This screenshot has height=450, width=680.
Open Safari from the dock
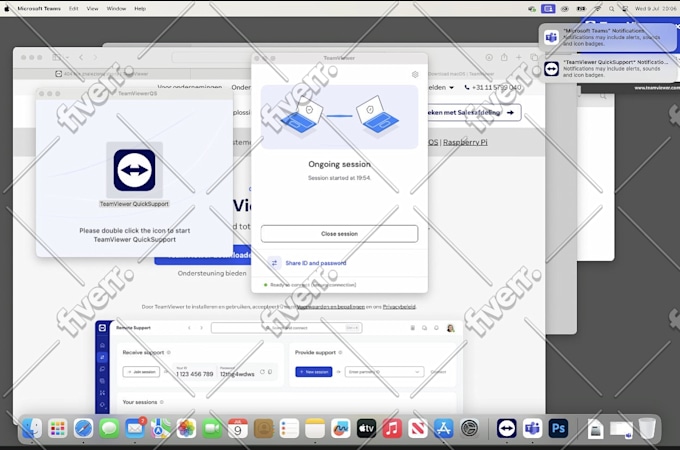[83, 429]
